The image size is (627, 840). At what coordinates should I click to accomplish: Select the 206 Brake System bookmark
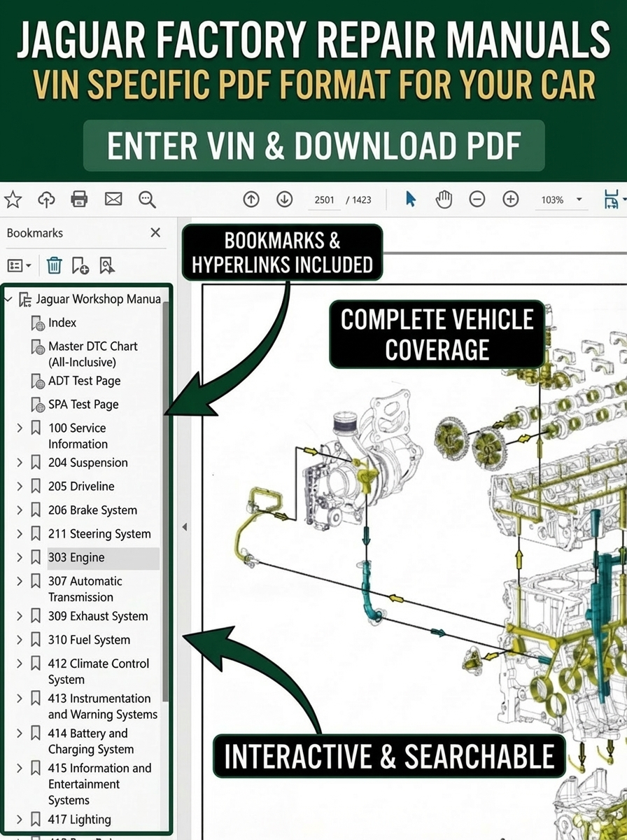92,510
